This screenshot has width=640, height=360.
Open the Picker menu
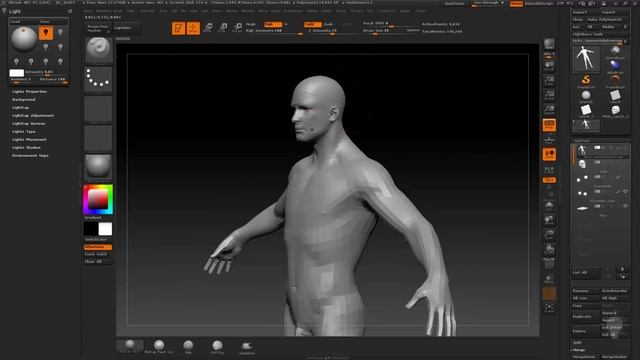coord(276,11)
